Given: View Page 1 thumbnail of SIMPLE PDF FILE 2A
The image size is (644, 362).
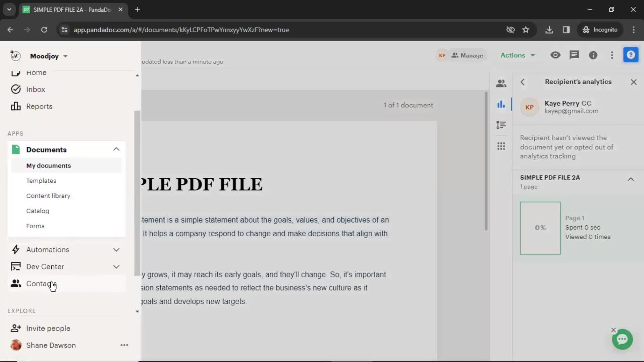Looking at the screenshot, I should [x=540, y=227].
